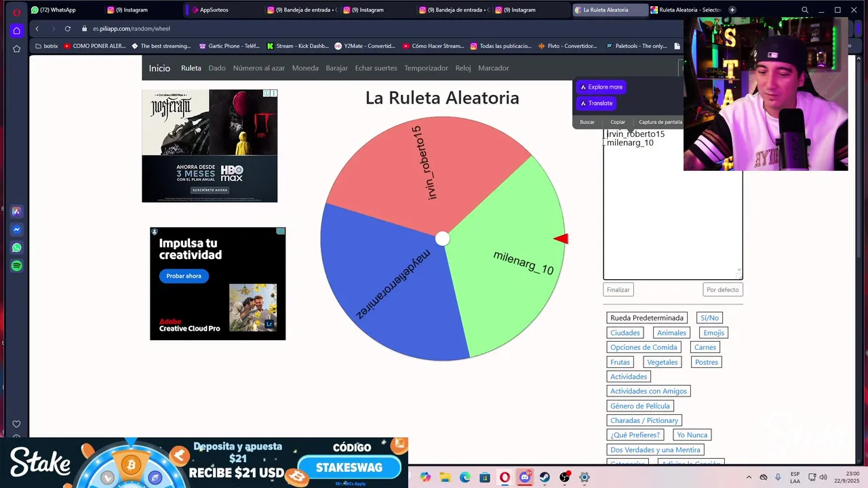868x488 pixels.
Task: Open the Opera main menu logo
Action: coord(16,12)
